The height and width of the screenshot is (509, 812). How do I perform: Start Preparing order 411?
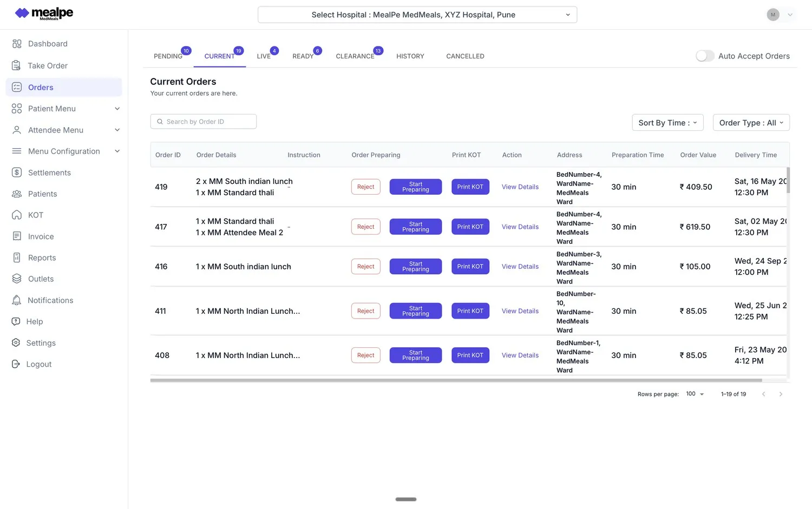[x=416, y=311]
